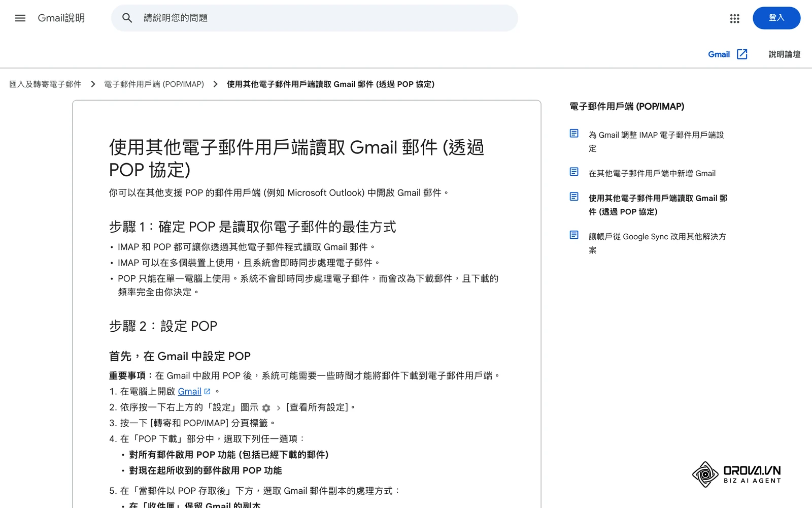Focus the 請說明您的問題 search field

click(315, 18)
